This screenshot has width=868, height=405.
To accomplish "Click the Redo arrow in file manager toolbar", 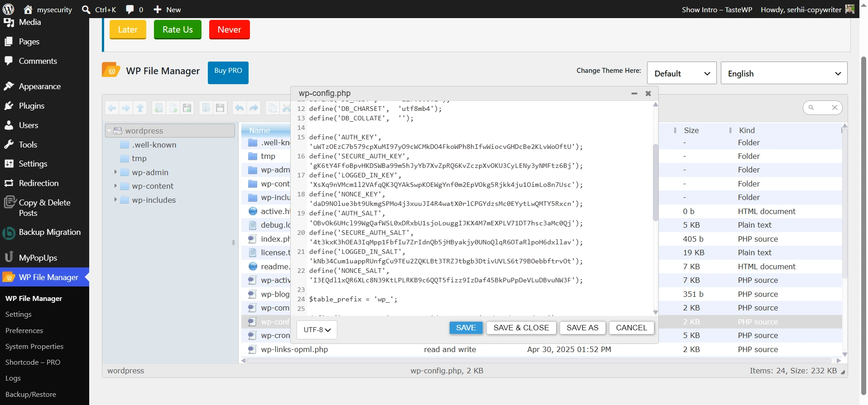I will coord(254,108).
